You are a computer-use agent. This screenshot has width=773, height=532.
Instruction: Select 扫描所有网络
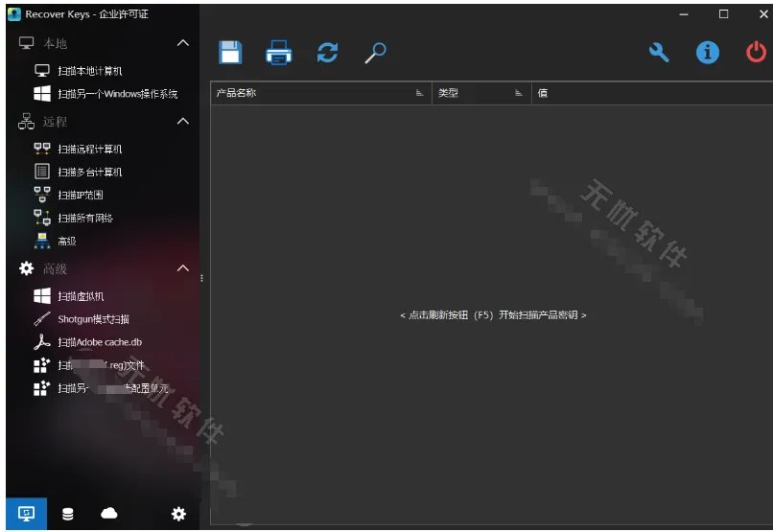pyautogui.click(x=85, y=218)
